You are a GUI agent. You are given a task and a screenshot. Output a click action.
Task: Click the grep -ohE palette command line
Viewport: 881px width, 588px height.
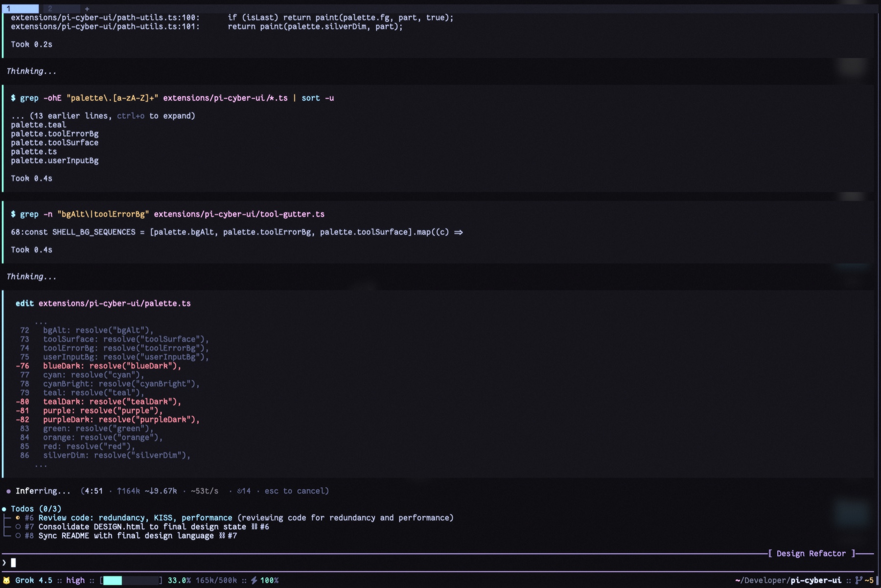pos(172,98)
